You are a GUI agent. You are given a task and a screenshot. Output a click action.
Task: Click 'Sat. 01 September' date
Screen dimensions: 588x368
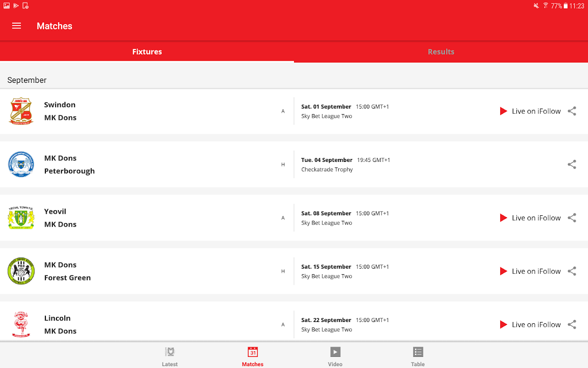tap(326, 107)
